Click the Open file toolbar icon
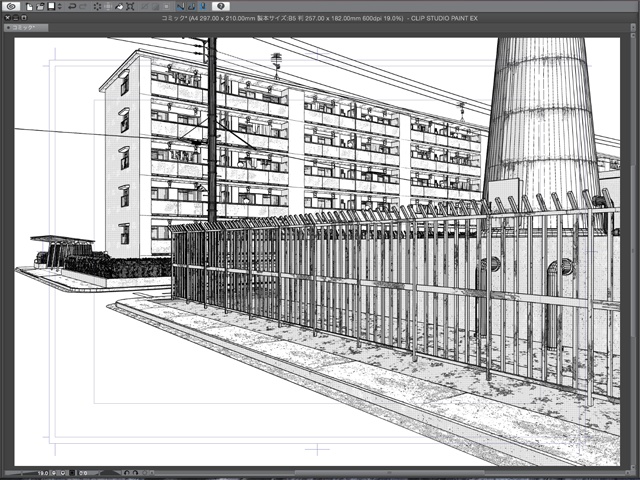Screen dimensions: 640x480 click(x=40, y=7)
